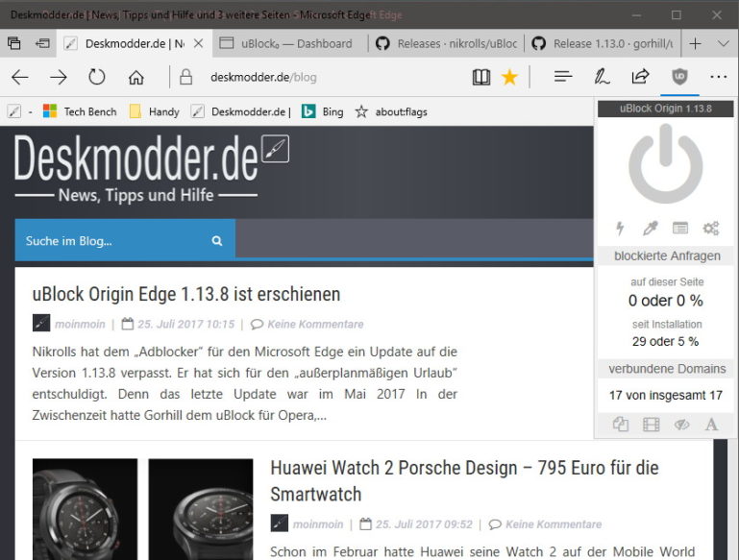The image size is (739, 560).
Task: Click uBlock Origin 1.13.8 popup header
Action: pos(665,109)
